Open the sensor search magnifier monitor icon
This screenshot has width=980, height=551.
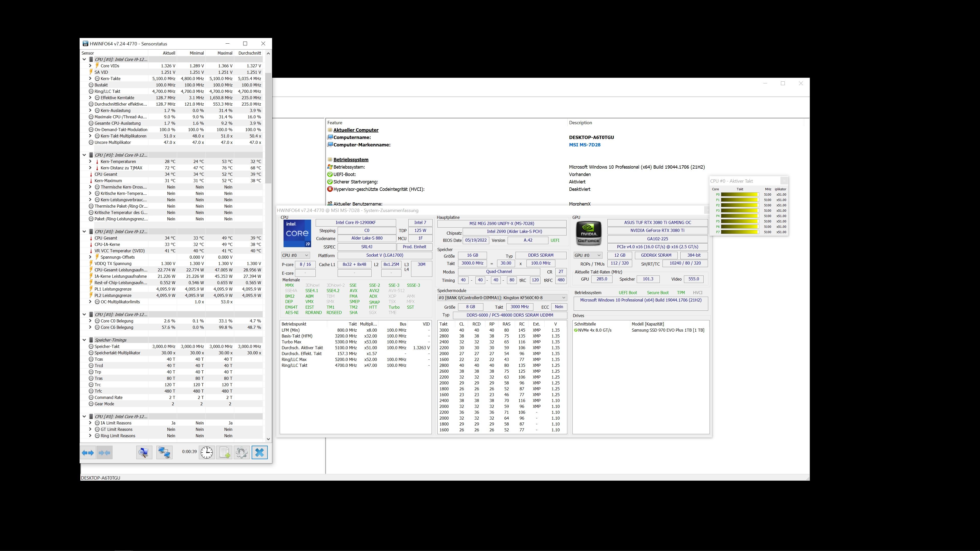(144, 453)
